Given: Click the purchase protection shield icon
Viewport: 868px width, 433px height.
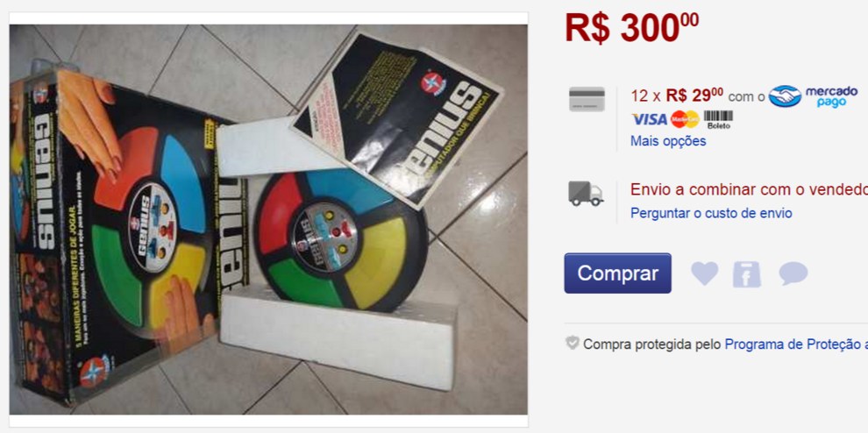Looking at the screenshot, I should click(573, 343).
